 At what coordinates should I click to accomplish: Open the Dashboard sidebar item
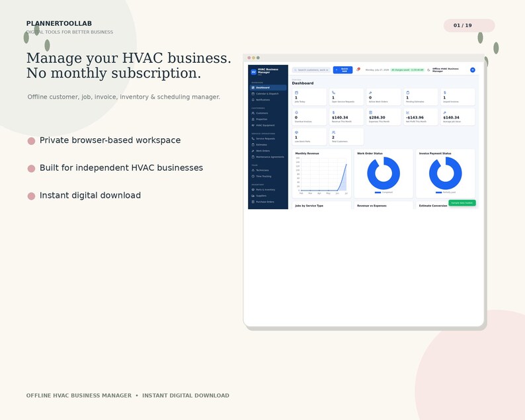tap(268, 87)
